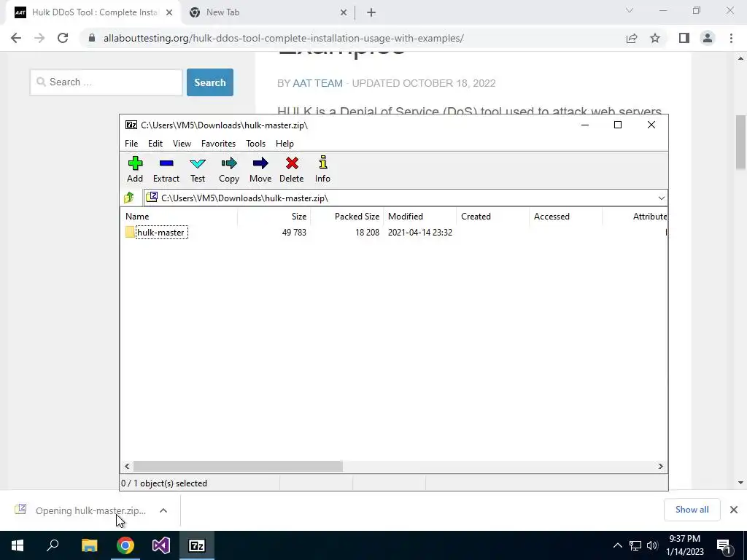Screen dimensions: 747x560
Task: Switch to Hulk DDoS Tool tab
Action: click(93, 12)
